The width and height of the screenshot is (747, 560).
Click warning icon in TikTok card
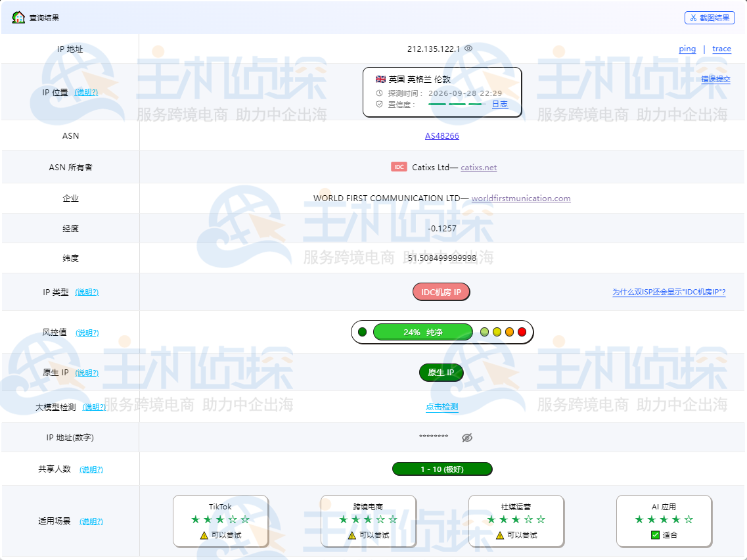tap(204, 535)
